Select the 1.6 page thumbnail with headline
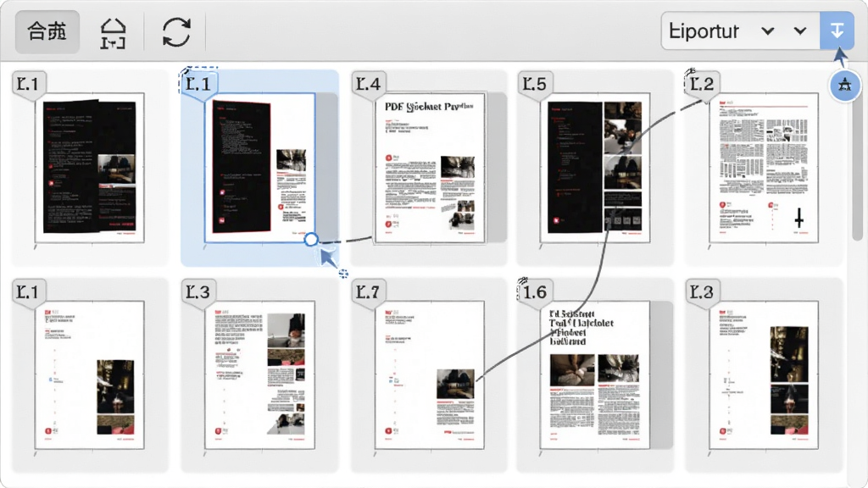 (x=595, y=375)
